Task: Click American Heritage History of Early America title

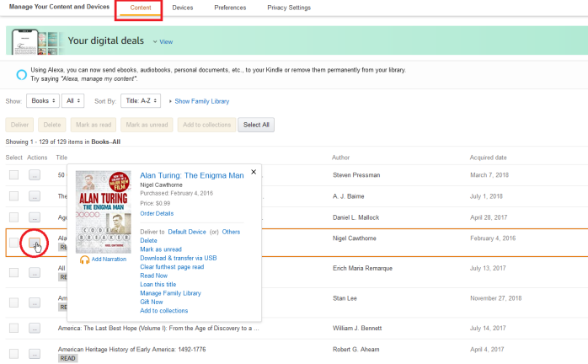Action: tap(131, 350)
